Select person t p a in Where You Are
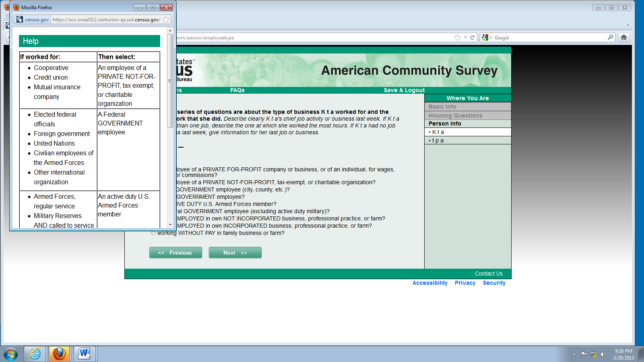 click(x=438, y=140)
